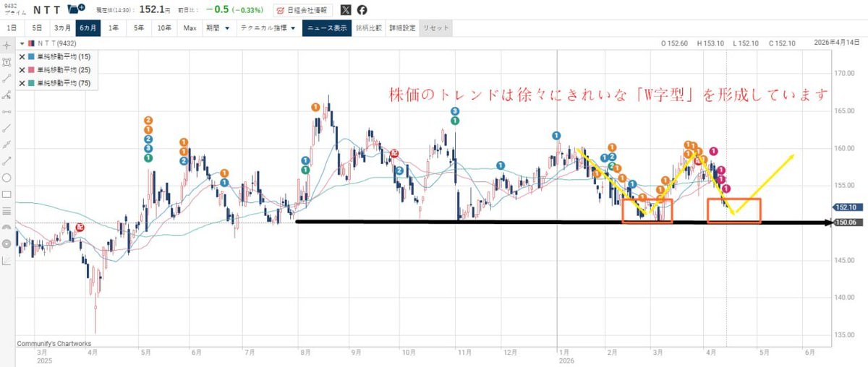
Task: Switch to the Max range tab
Action: (x=190, y=28)
